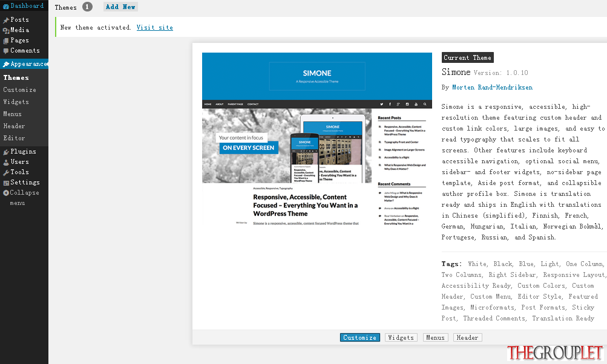Click the Collapse menu arrow icon
This screenshot has width=607, height=364.
point(6,193)
